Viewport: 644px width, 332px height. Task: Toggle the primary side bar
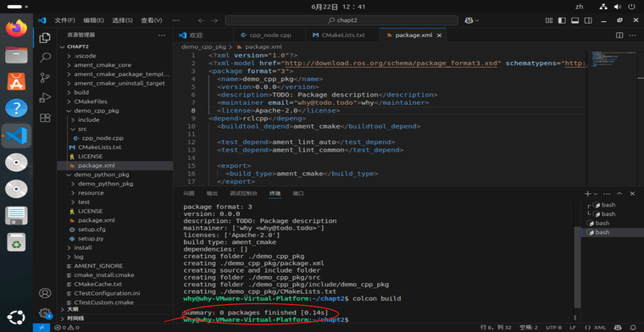562,20
